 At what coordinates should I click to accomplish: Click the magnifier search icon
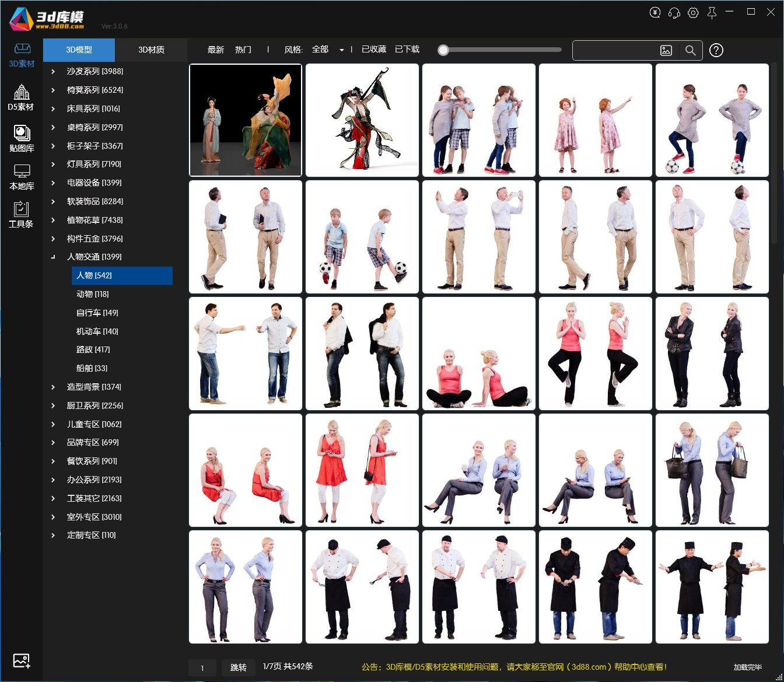point(691,51)
